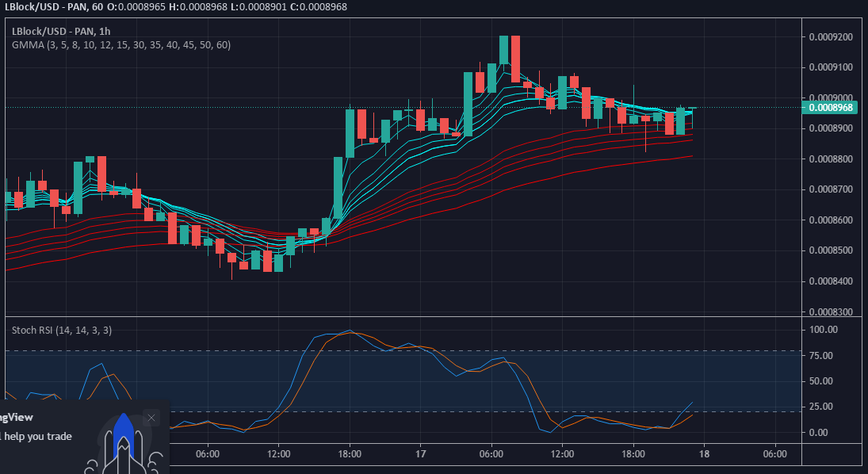Screen dimensions: 868x474
Task: Click the 75.00 Stoch RSI scale label
Action: click(821, 355)
